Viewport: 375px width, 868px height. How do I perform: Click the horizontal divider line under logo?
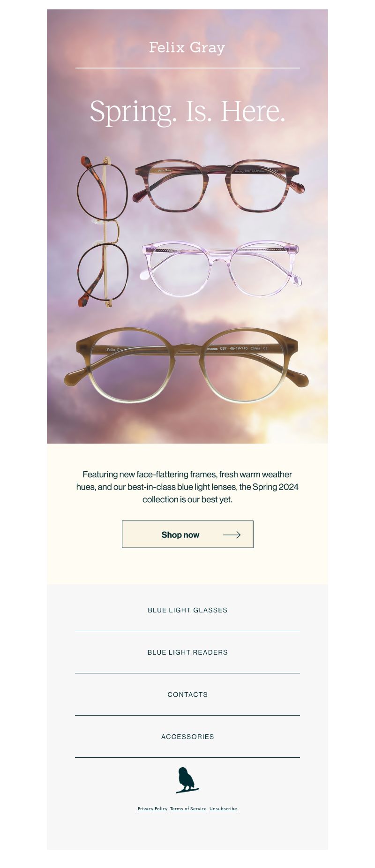coord(187,68)
